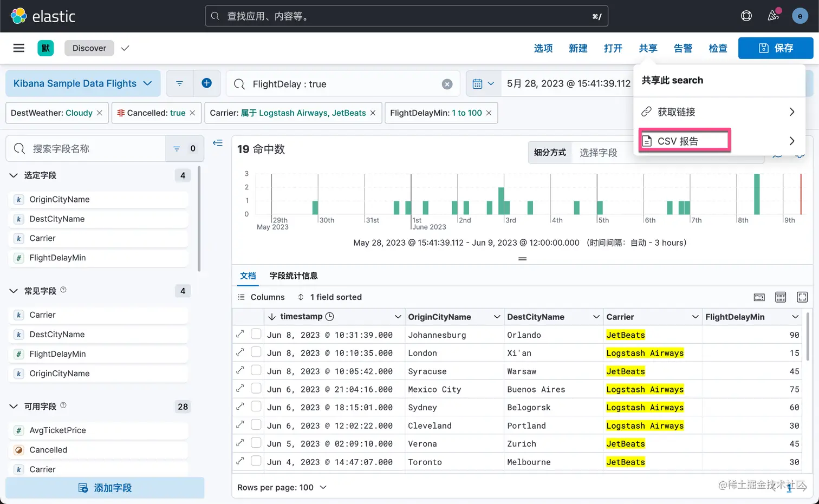Collapse the 选定字段 section

(x=14, y=175)
